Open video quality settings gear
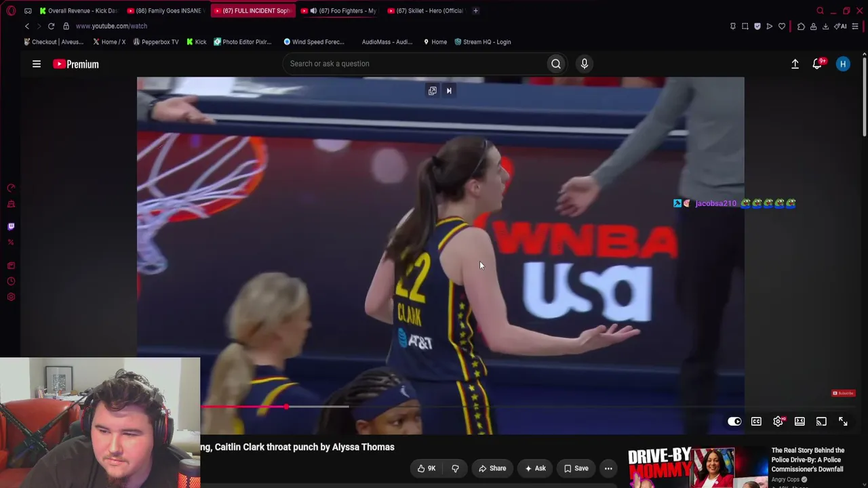868x488 pixels. point(778,422)
